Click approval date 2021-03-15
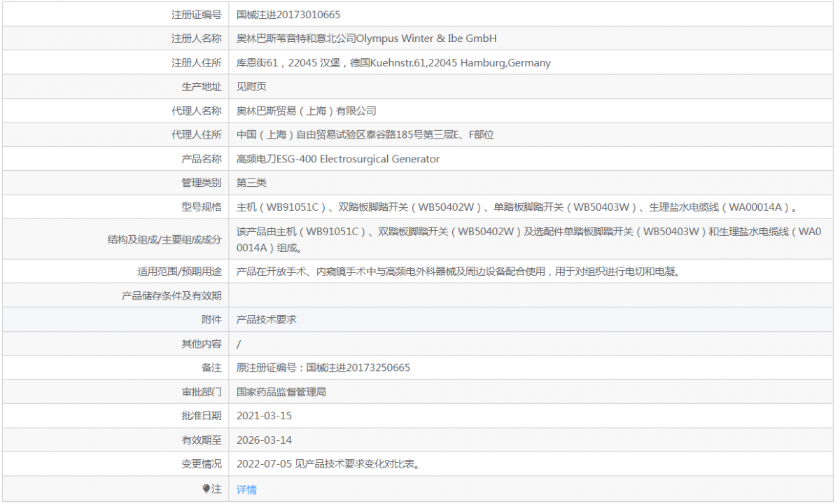Image resolution: width=840 pixels, height=504 pixels. pos(264,416)
